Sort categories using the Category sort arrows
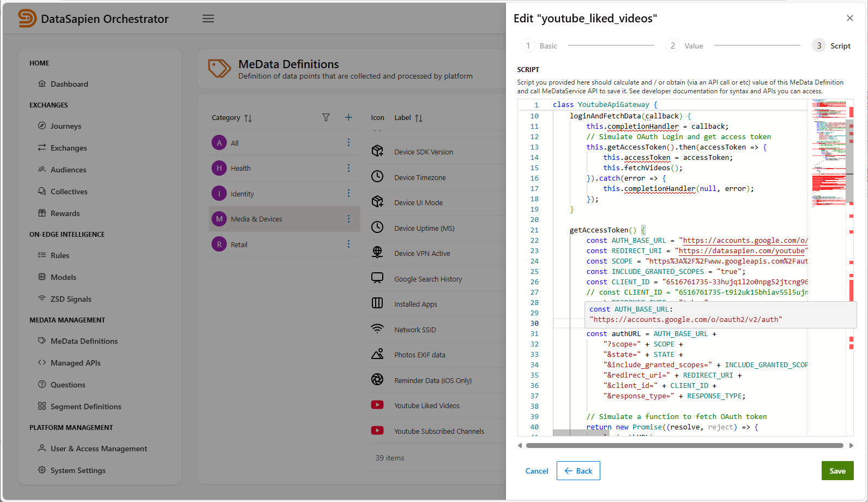Screen dimensions: 868x502 pos(248,118)
